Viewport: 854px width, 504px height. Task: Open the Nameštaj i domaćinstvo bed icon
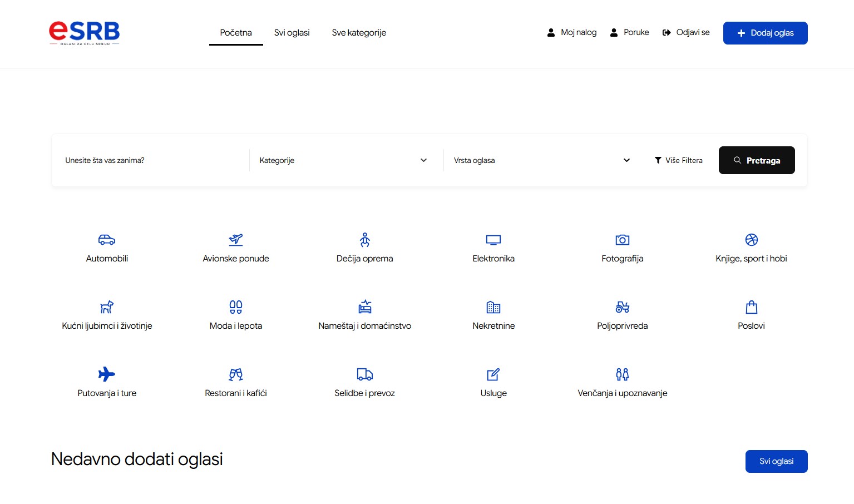pyautogui.click(x=365, y=307)
